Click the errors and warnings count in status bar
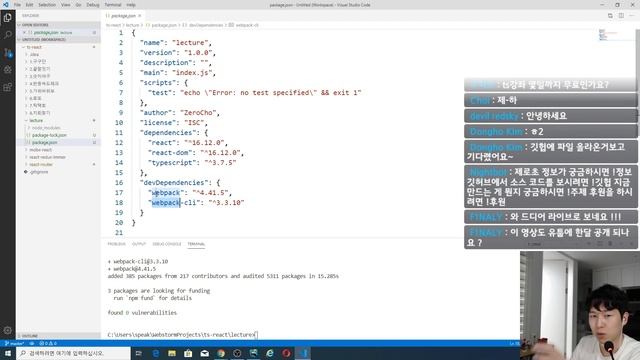Image resolution: width=640 pixels, height=360 pixels. 48,343
